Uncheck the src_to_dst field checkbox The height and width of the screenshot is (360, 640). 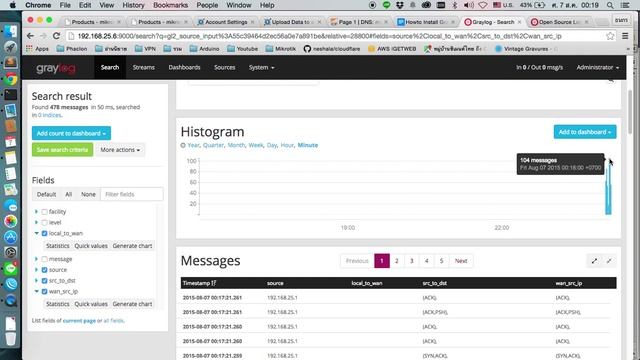click(x=44, y=281)
